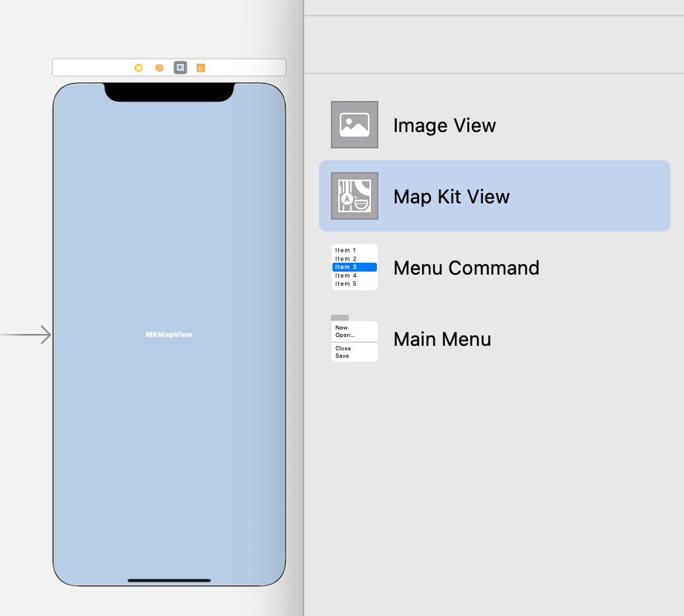Image resolution: width=684 pixels, height=616 pixels.
Task: Select the Map Kit View label text
Action: 451,196
